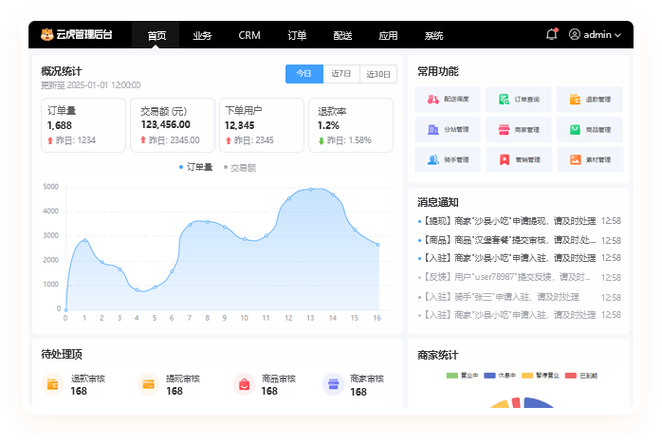
Task: Open 商家管理 red storefront icon
Action: click(504, 130)
